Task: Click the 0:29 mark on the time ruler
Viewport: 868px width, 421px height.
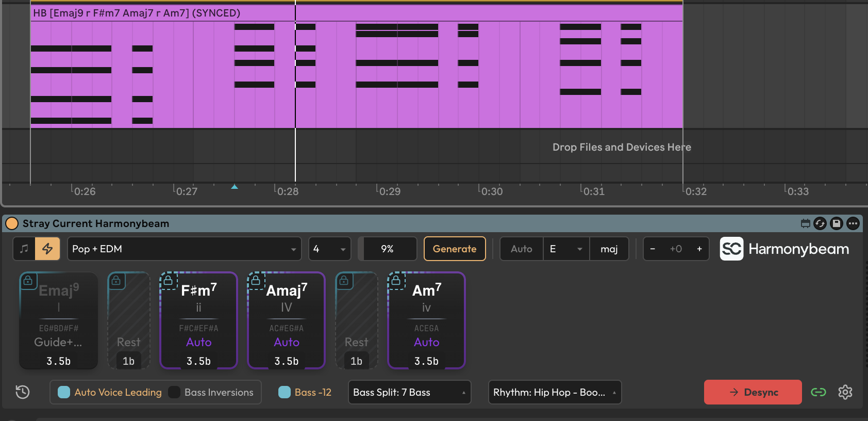Action: [390, 191]
